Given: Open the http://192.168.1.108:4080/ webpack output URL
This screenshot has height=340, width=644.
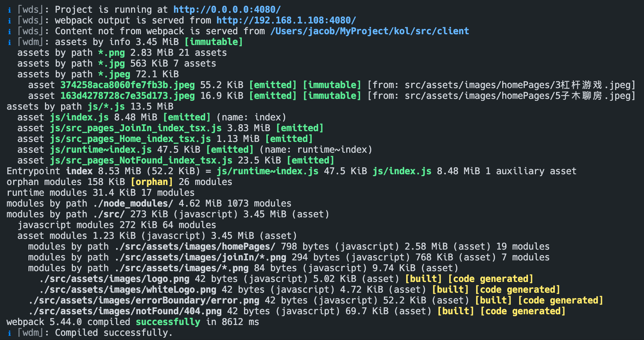Looking at the screenshot, I should (x=286, y=20).
